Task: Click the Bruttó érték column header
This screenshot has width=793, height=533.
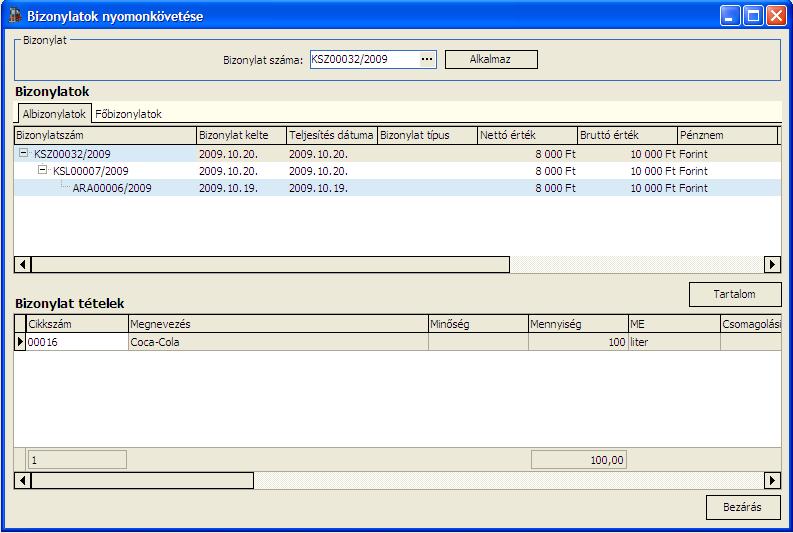Action: [627, 135]
